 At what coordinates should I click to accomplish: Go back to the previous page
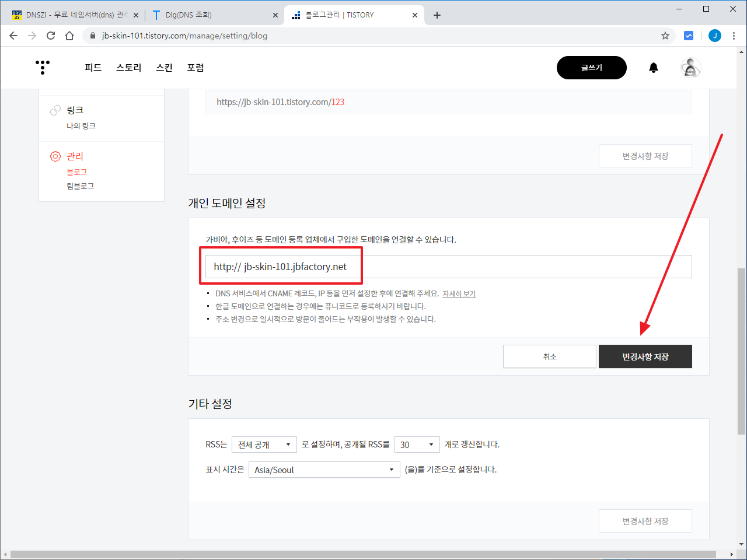[x=13, y=36]
